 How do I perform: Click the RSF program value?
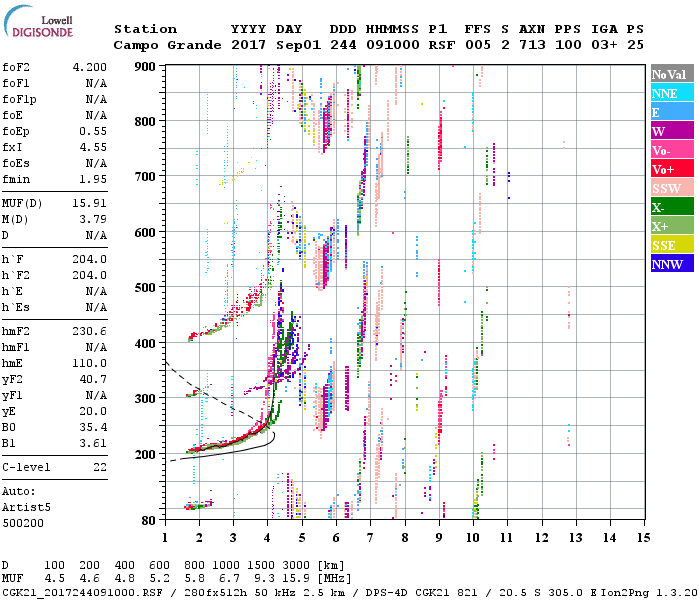pyautogui.click(x=442, y=45)
